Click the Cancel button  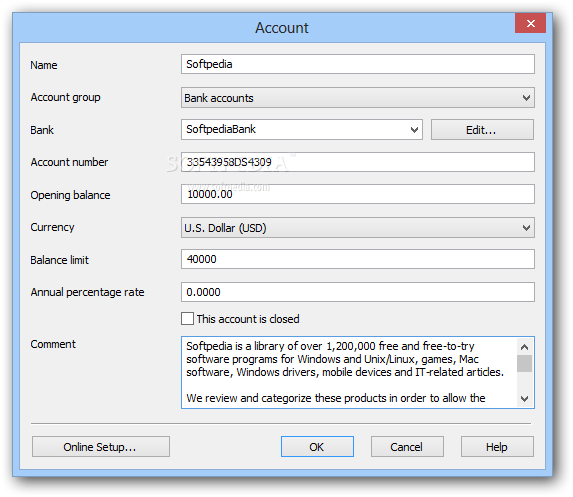pos(407,447)
